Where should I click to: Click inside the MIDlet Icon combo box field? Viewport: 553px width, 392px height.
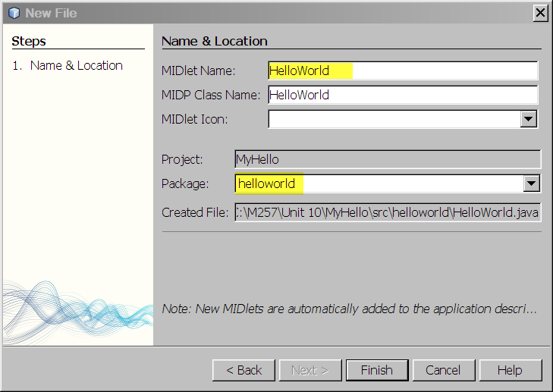pyautogui.click(x=393, y=119)
